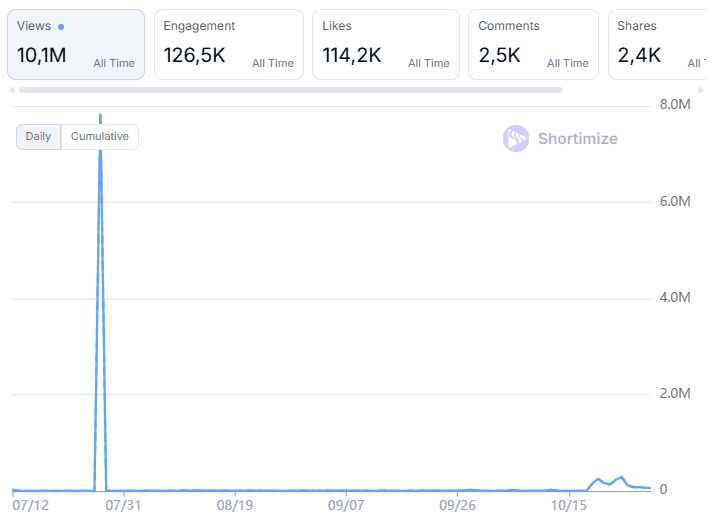Click the horizontal scrollbar thumb under cards
This screenshot has width=719, height=523.
pos(290,90)
